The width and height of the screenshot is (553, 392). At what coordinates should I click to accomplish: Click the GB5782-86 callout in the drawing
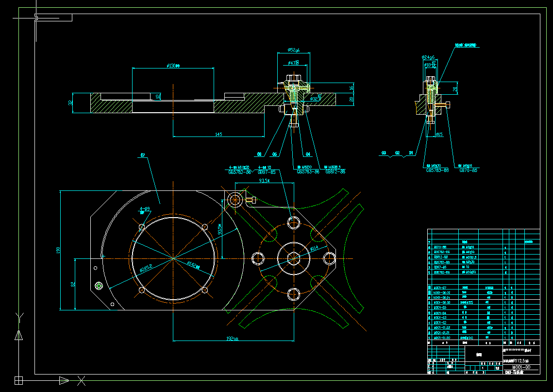239,172
